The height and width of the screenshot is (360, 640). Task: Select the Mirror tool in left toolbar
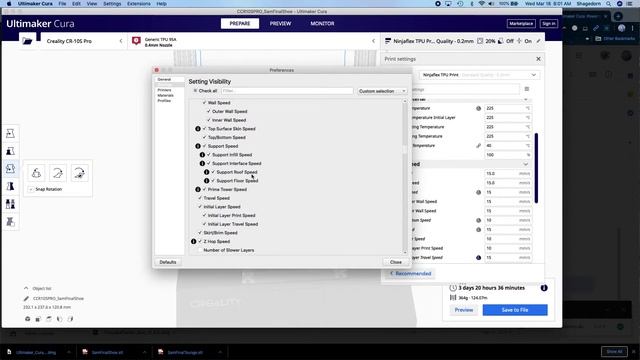coord(10,186)
